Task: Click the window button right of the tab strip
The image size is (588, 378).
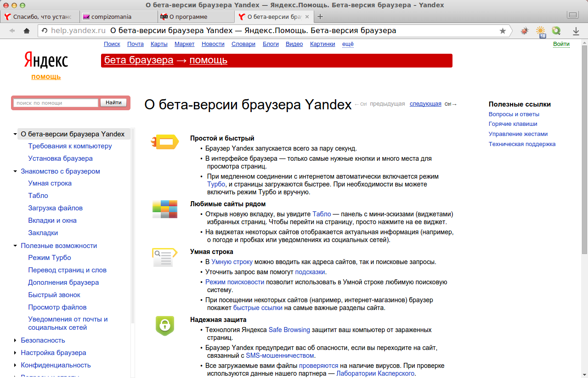Action: click(x=572, y=15)
